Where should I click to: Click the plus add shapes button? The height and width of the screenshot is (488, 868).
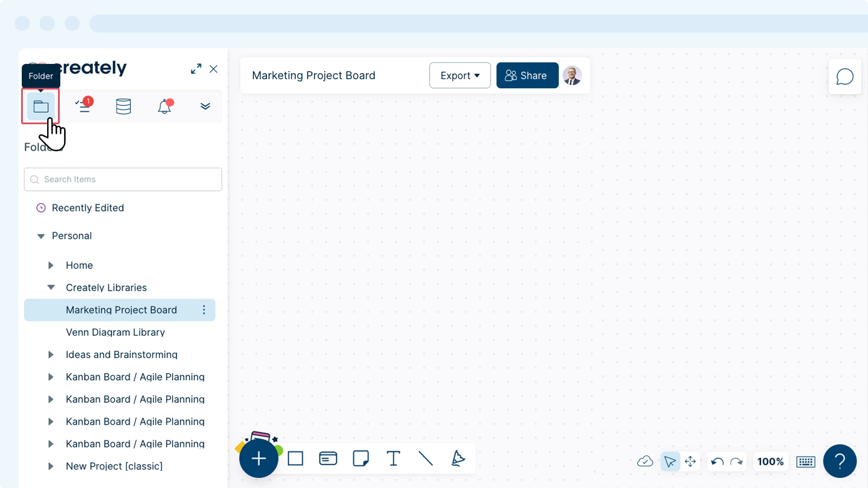click(x=259, y=459)
